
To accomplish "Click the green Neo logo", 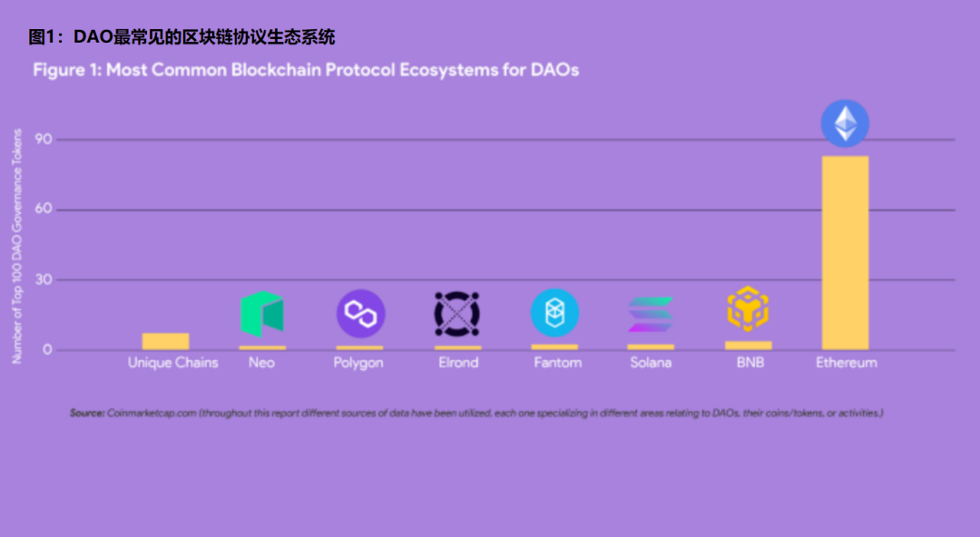I will pyautogui.click(x=262, y=314).
